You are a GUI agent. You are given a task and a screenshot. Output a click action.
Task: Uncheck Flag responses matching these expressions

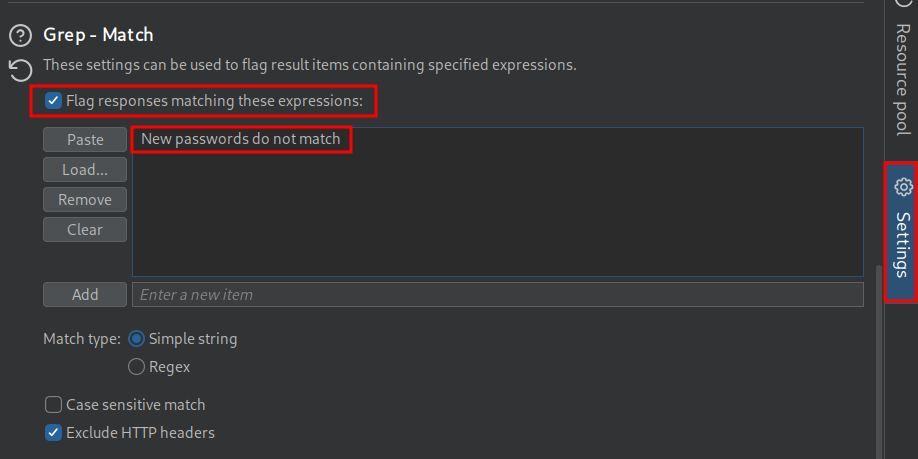click(x=54, y=101)
